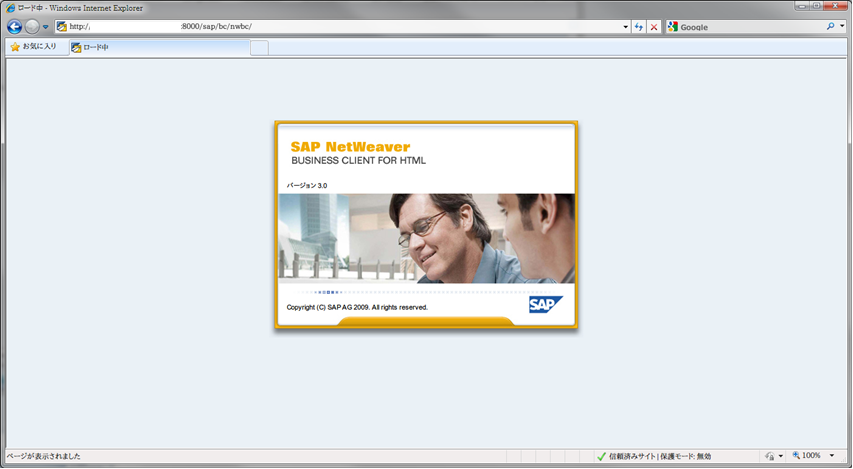The image size is (853, 469).
Task: Open the お気に入り favorites button
Action: tap(34, 47)
